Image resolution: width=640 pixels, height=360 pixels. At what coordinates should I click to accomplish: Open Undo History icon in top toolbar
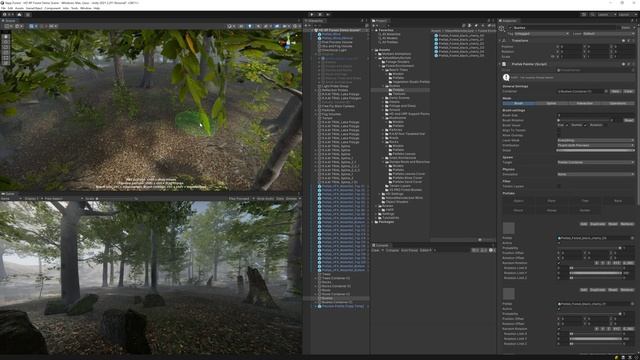click(584, 15)
